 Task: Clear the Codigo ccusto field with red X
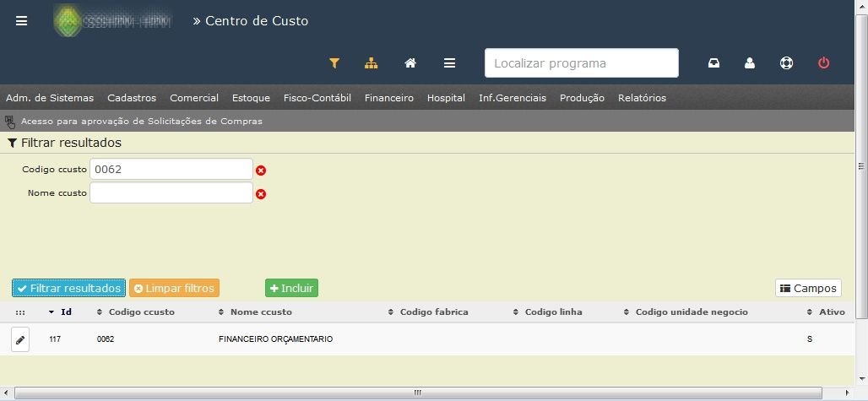[261, 171]
